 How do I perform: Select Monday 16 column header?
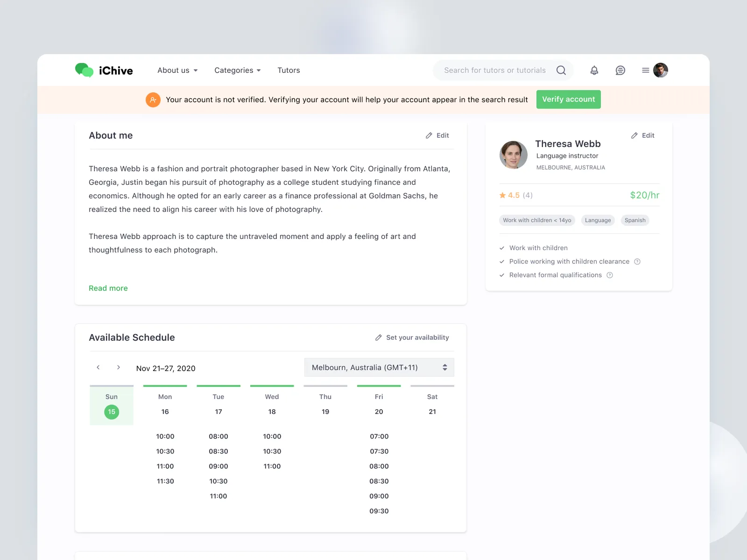[165, 404]
